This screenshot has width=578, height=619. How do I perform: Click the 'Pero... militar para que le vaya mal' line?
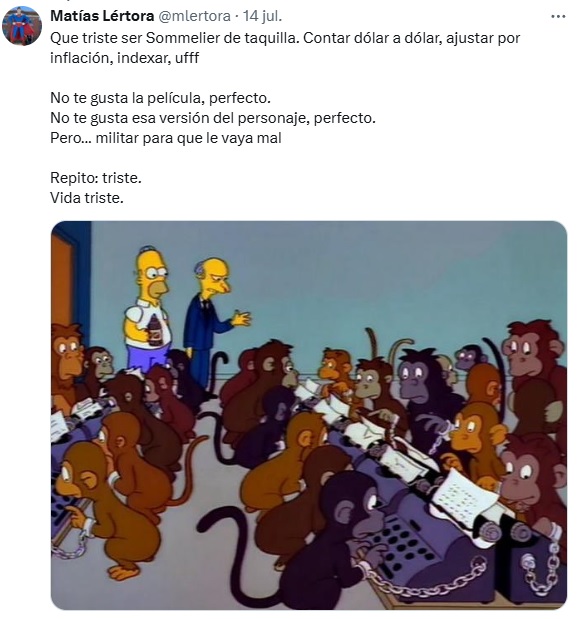click(x=166, y=138)
